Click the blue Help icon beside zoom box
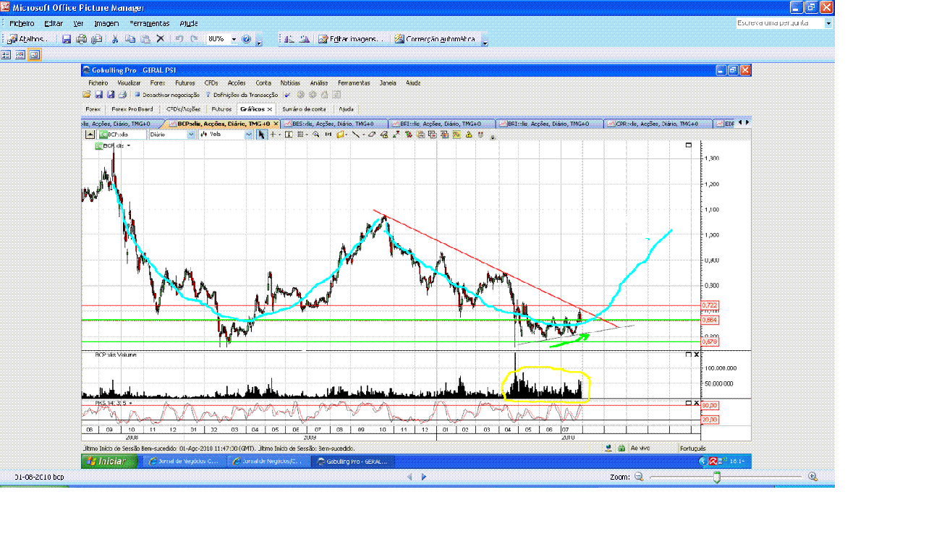This screenshot has width=926, height=560. (246, 39)
